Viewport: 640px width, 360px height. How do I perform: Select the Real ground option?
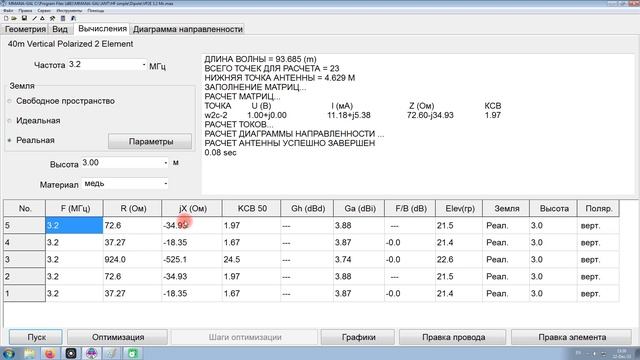click(31, 140)
